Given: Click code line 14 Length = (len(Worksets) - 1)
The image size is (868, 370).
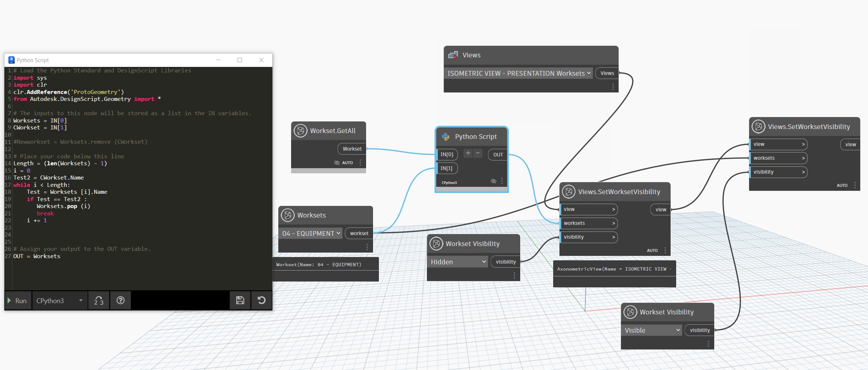Looking at the screenshot, I should (60, 163).
